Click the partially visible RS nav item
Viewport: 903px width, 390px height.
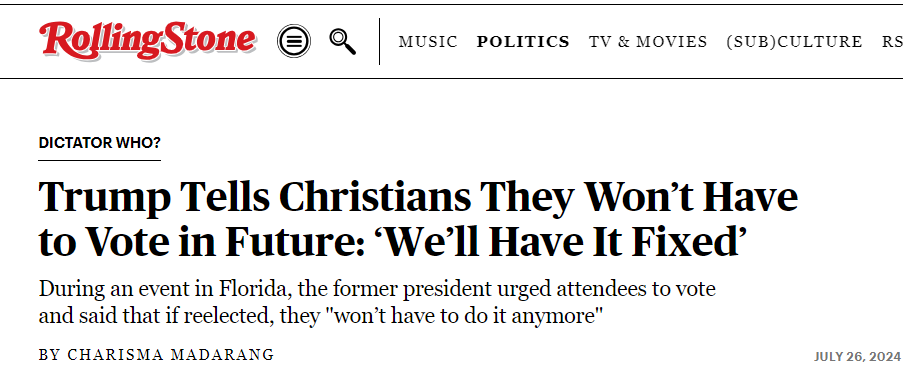(x=892, y=42)
